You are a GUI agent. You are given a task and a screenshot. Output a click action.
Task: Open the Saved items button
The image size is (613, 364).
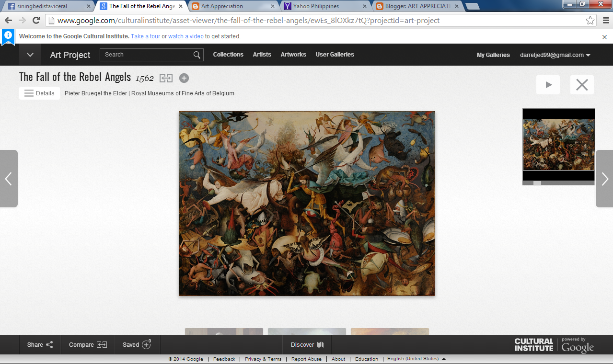pyautogui.click(x=137, y=345)
